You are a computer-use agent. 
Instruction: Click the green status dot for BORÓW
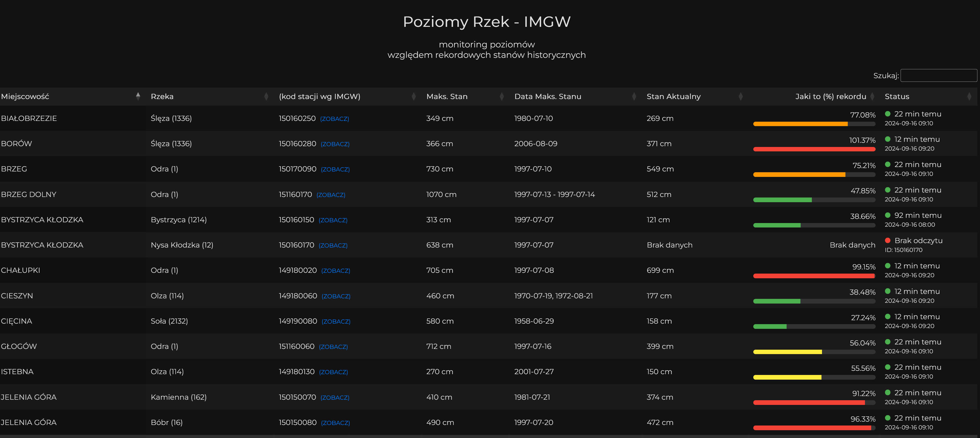point(888,139)
